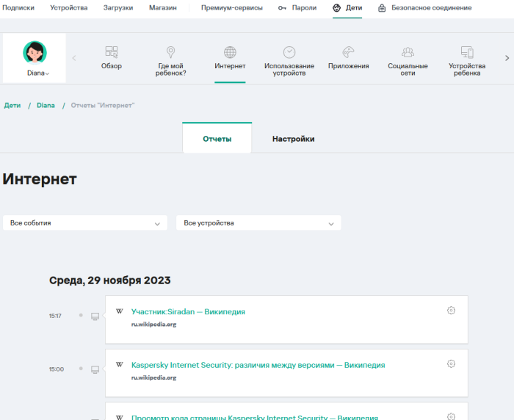Open Устройства in top menu
Viewport: 514px width, 420px height.
(69, 8)
